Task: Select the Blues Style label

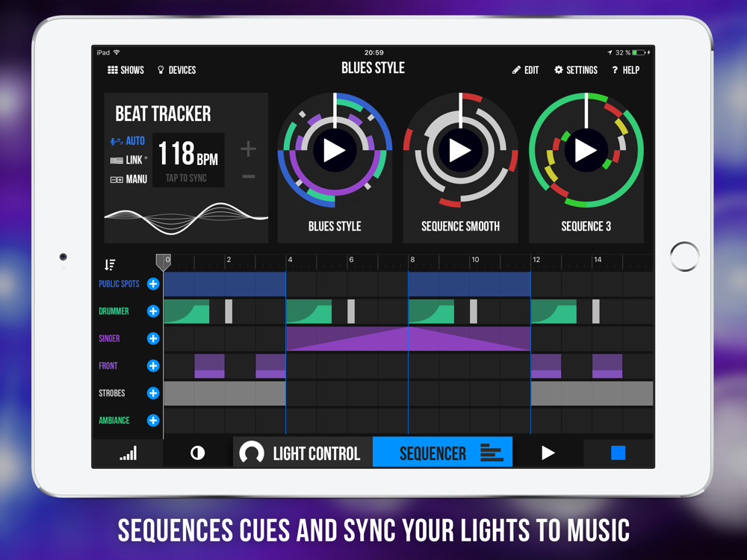Action: tap(335, 226)
